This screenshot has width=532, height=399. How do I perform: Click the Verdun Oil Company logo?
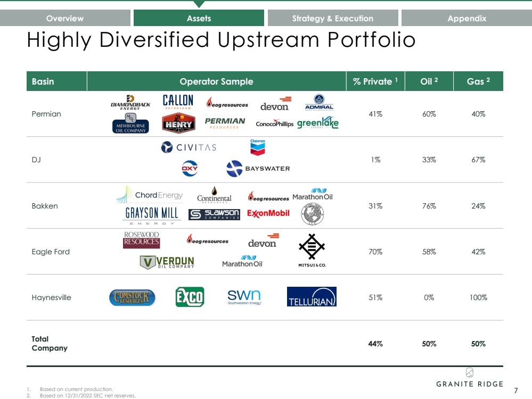point(167,262)
